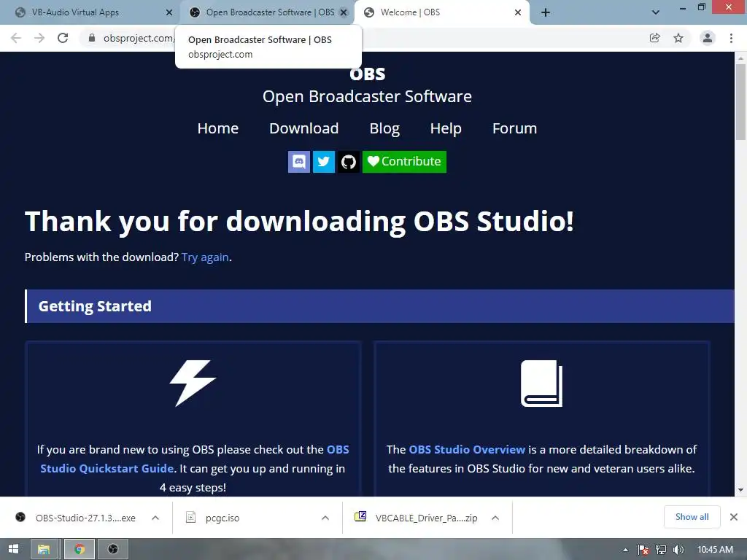Open OBS Studio from taskbar
Screen dimensions: 747x560
tap(113, 549)
